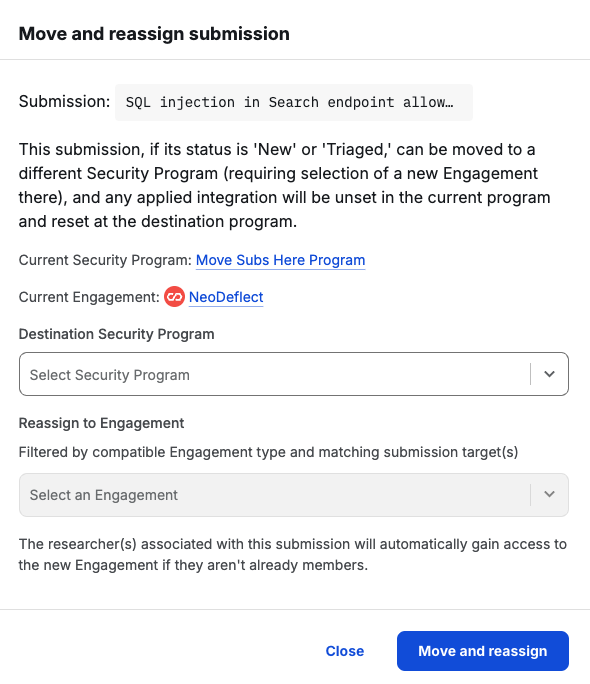Click the Reassign to Engagement label
Image resolution: width=590 pixels, height=684 pixels.
102,423
